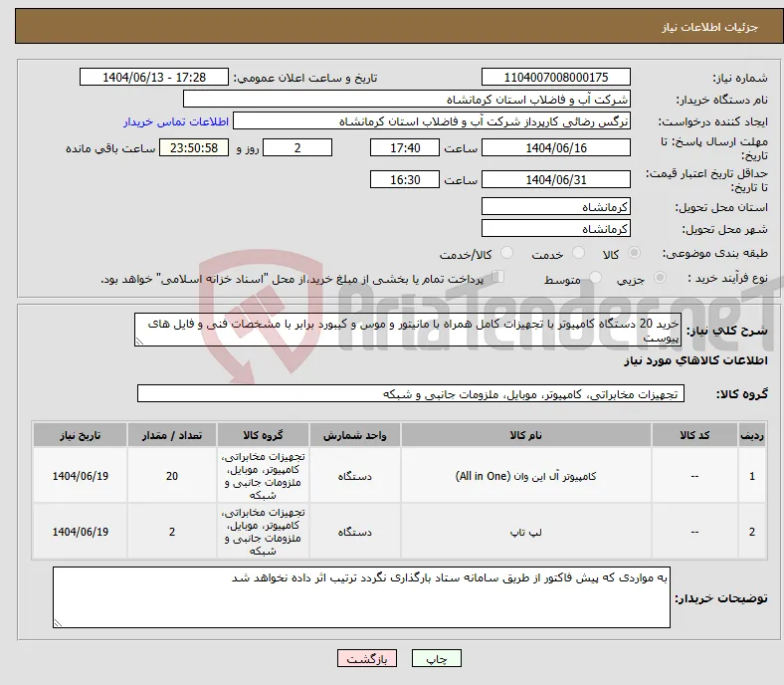The height and width of the screenshot is (685, 784).
Task: Select the کالا/خدمت radio button
Action: [x=507, y=253]
